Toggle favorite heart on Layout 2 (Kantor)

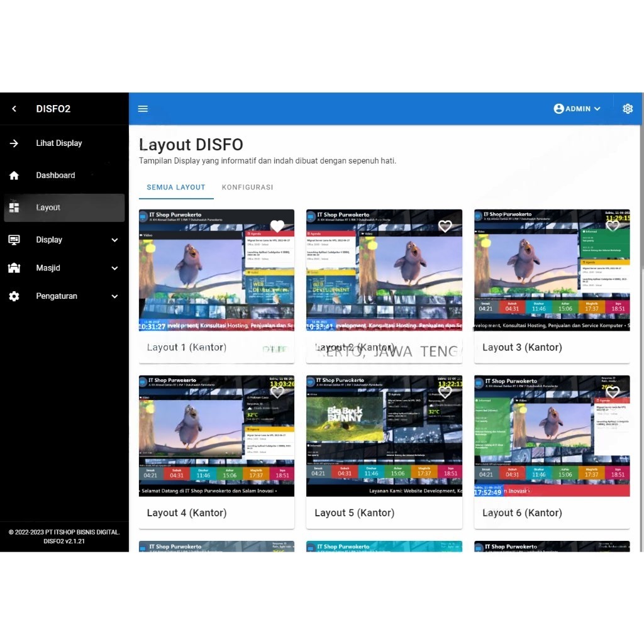[x=445, y=226]
